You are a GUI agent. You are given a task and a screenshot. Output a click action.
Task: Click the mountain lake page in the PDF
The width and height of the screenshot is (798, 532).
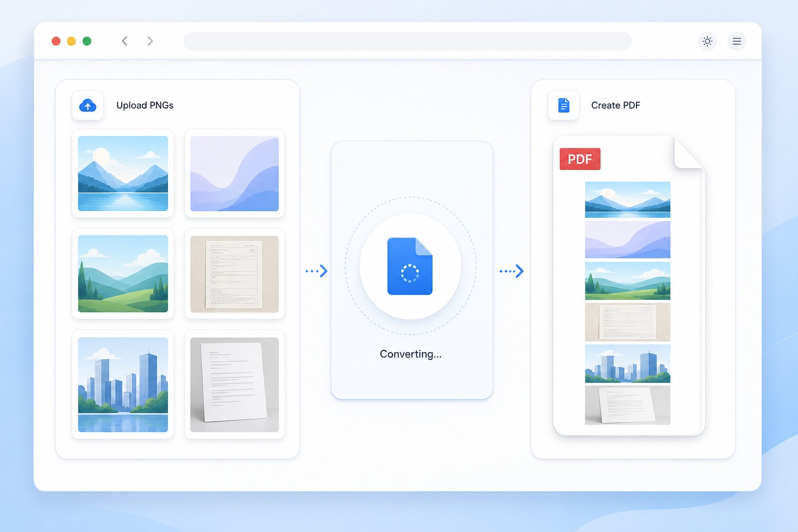[628, 199]
